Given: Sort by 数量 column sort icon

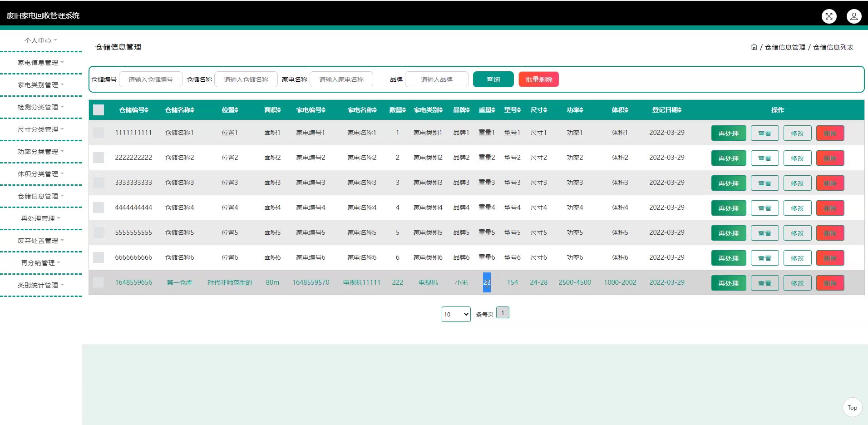Looking at the screenshot, I should pos(404,110).
